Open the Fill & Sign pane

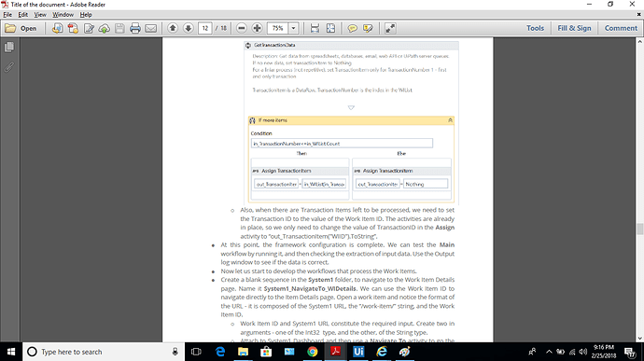pyautogui.click(x=574, y=28)
